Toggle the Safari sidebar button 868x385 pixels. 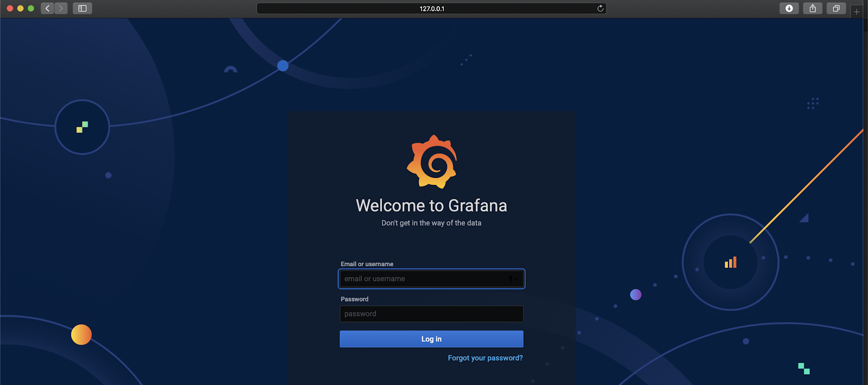[82, 8]
